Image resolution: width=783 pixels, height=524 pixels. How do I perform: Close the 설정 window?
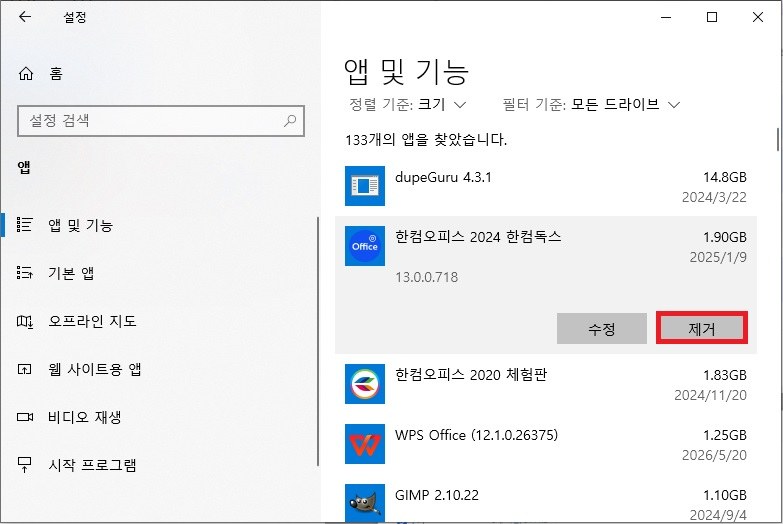pos(758,17)
